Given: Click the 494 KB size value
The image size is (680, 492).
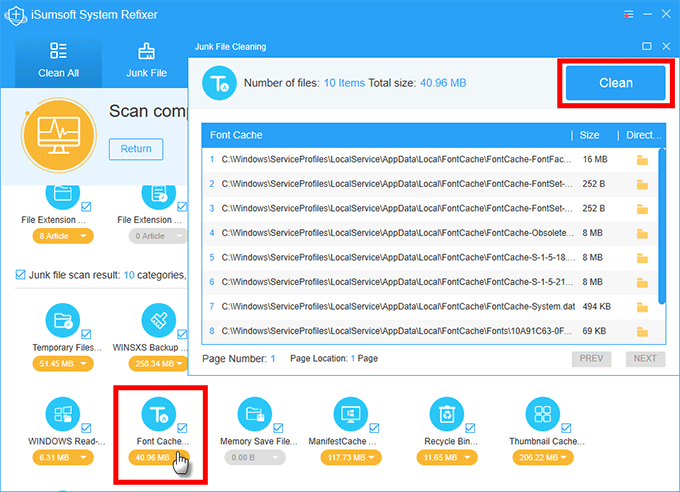Looking at the screenshot, I should point(596,307).
